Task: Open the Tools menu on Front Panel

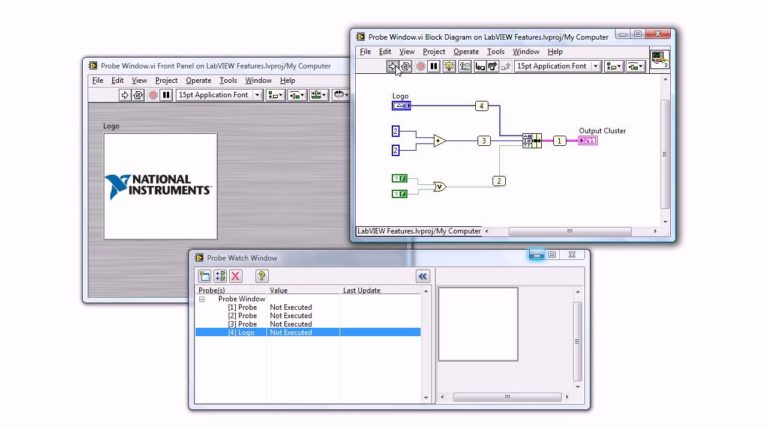Action: [228, 80]
